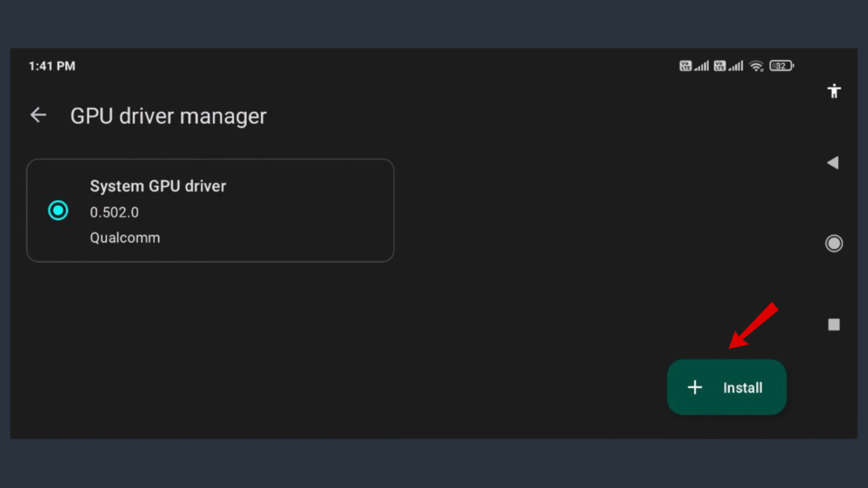Tap the second SIM signal bars icon
868x488 pixels.
tap(734, 65)
